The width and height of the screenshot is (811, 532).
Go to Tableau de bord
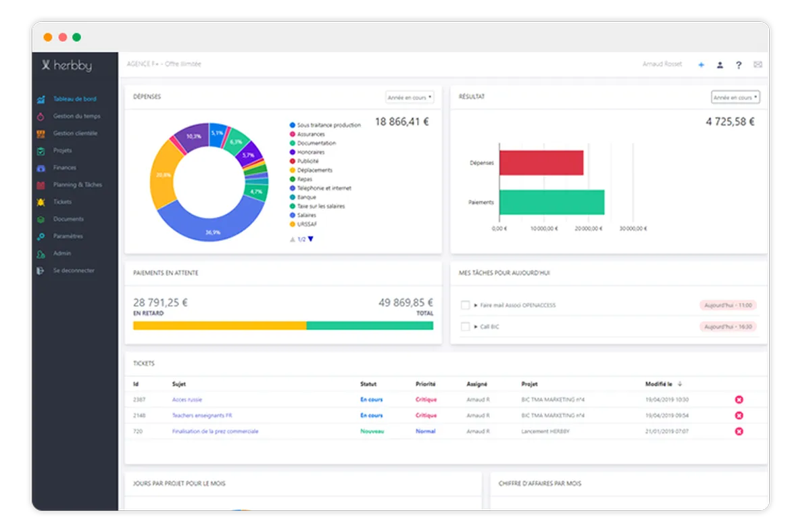click(x=74, y=99)
